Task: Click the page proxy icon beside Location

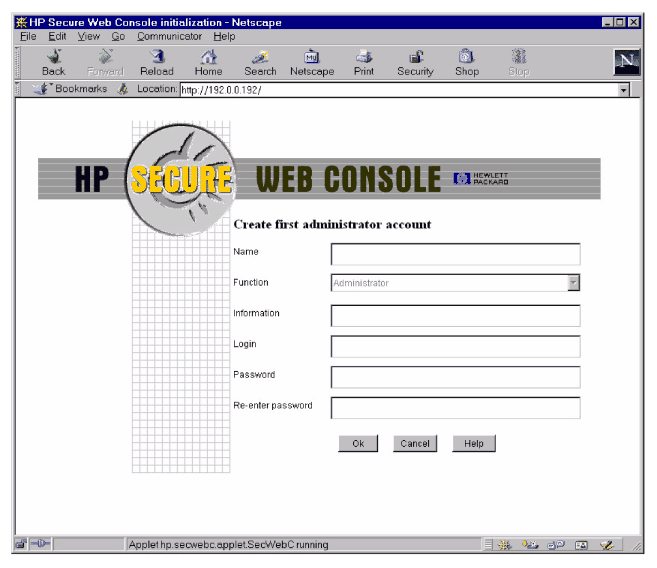Action: coord(123,89)
